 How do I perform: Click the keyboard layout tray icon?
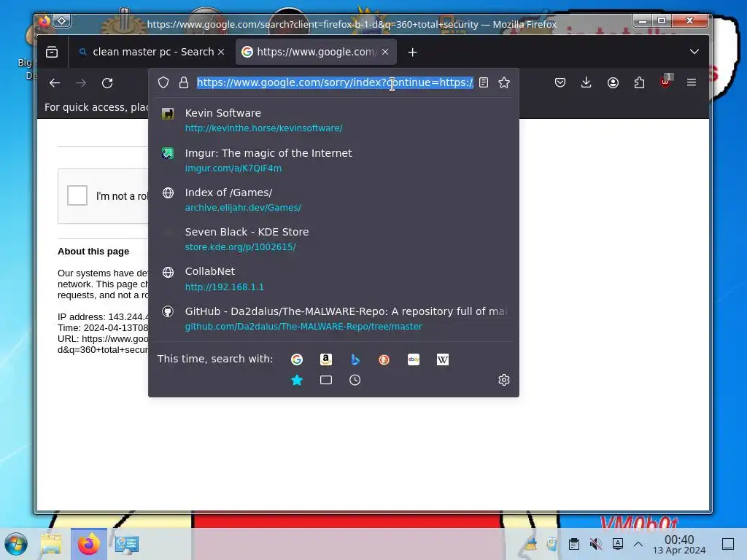click(617, 544)
